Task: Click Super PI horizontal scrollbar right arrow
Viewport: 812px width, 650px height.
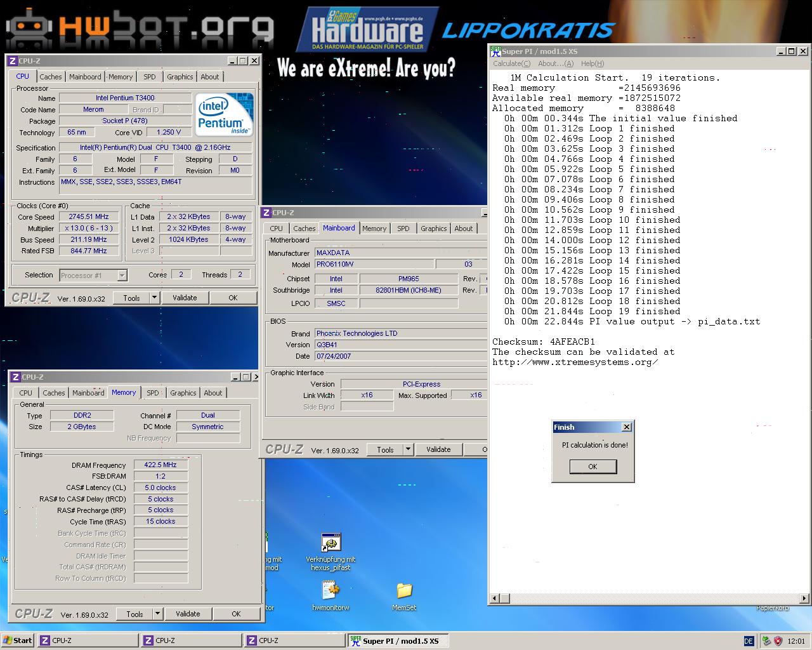Action: (804, 598)
